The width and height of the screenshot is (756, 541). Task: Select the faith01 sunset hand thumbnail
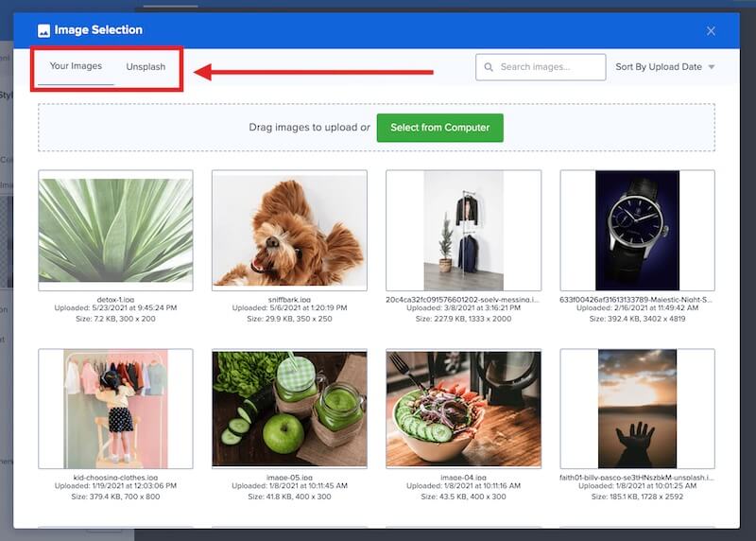click(637, 409)
